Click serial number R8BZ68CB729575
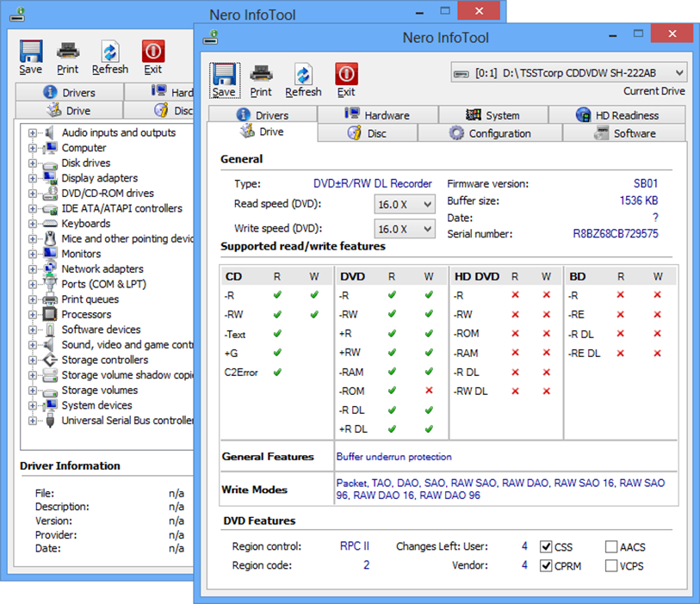 coord(616,234)
